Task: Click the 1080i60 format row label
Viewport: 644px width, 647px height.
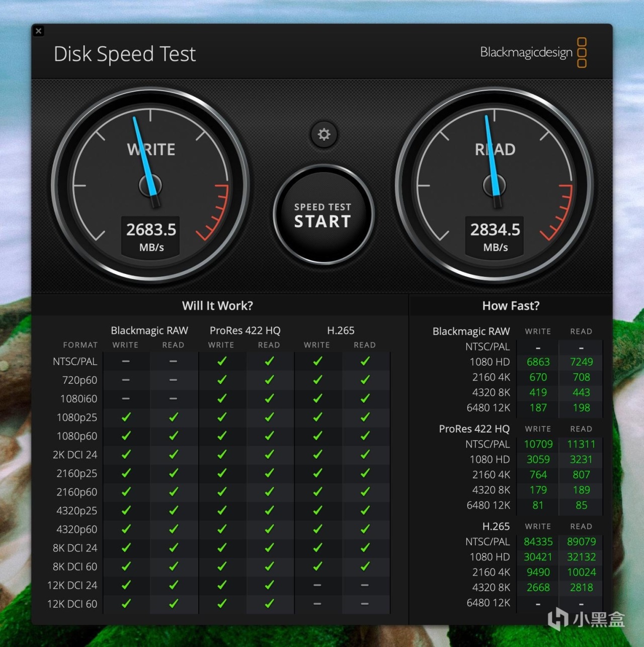Action: coord(78,399)
